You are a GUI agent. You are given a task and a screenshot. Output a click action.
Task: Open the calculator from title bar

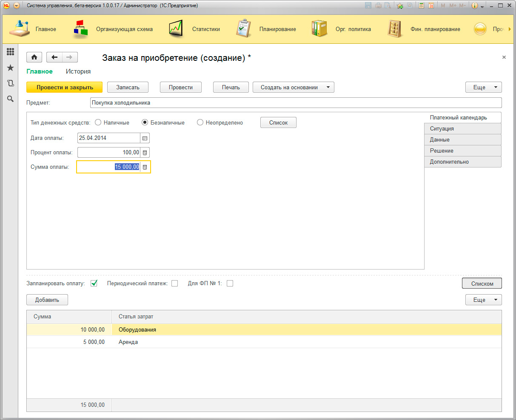tap(421, 6)
